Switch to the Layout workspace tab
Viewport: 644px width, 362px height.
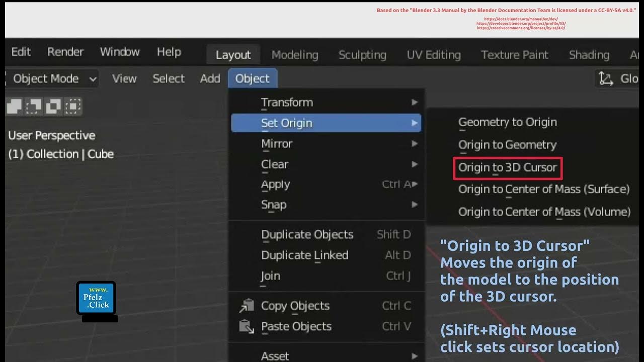tap(233, 55)
